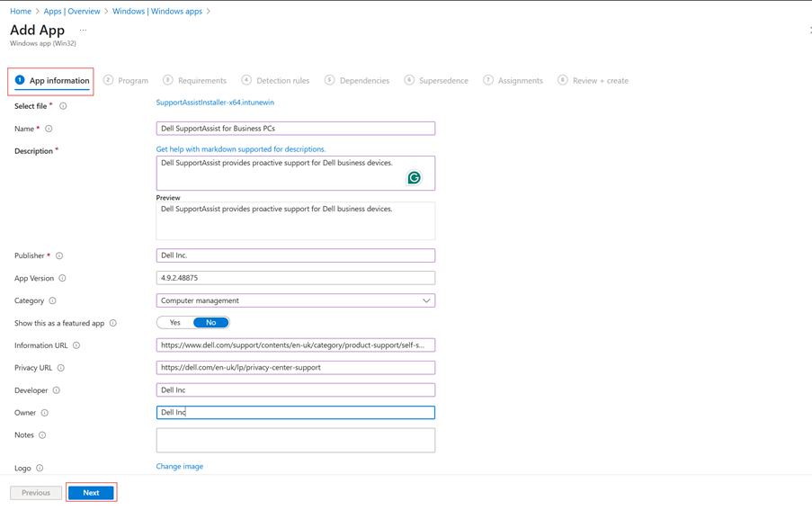Click info icon next to App Version
Viewport: 812px width, 510px height.
(62, 278)
